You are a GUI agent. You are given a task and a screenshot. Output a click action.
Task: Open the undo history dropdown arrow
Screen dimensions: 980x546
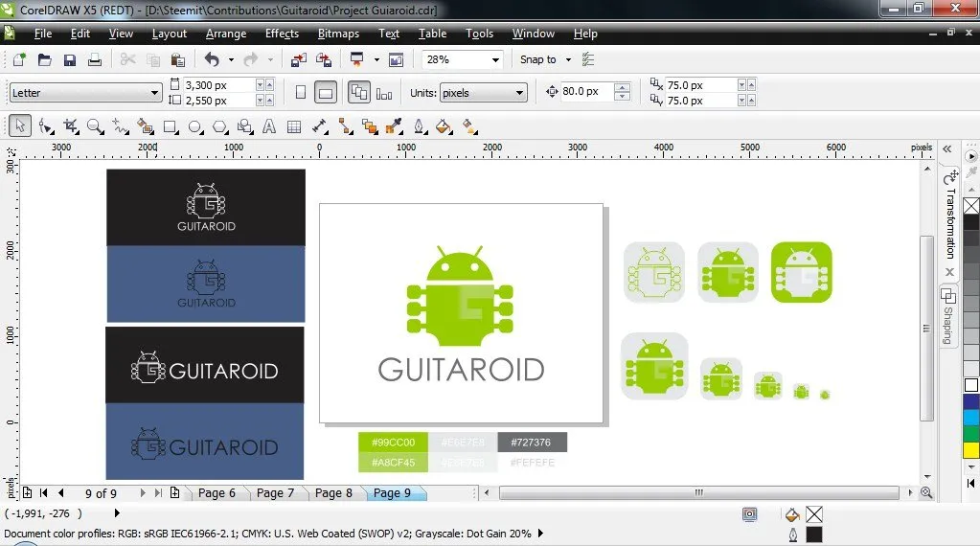tap(231, 60)
